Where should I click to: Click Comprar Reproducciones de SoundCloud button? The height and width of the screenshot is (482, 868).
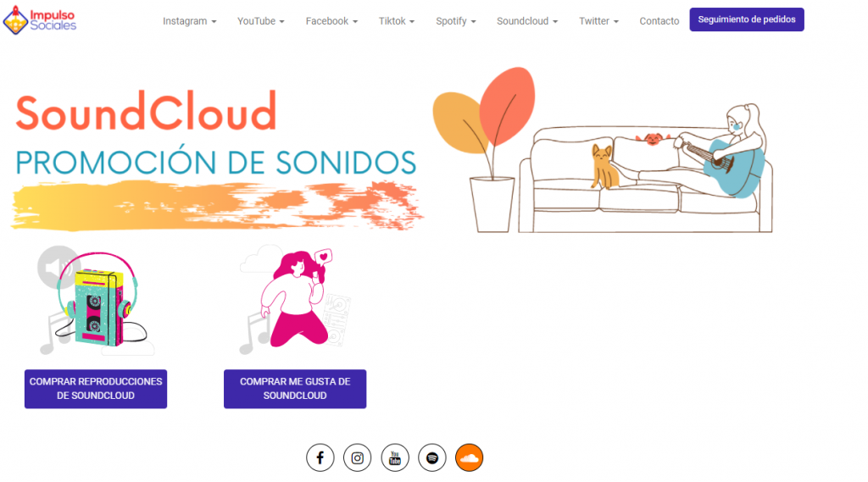(96, 389)
